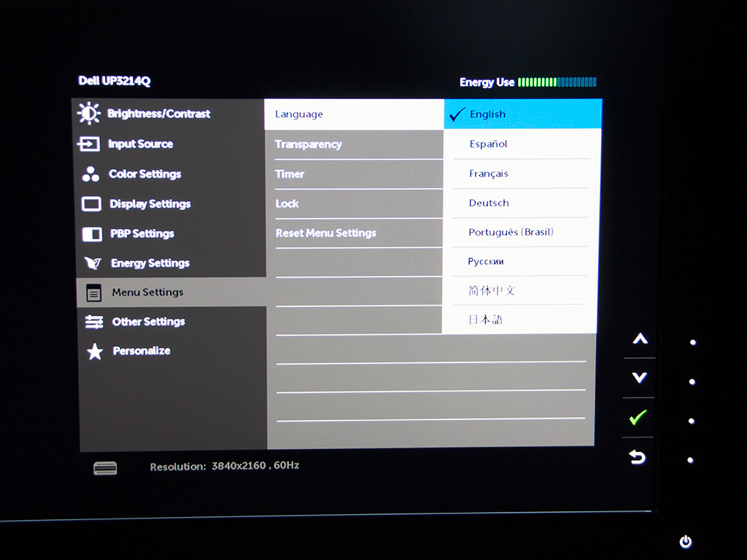The image size is (747, 560).
Task: Go back with the return arrow icon
Action: 637,456
